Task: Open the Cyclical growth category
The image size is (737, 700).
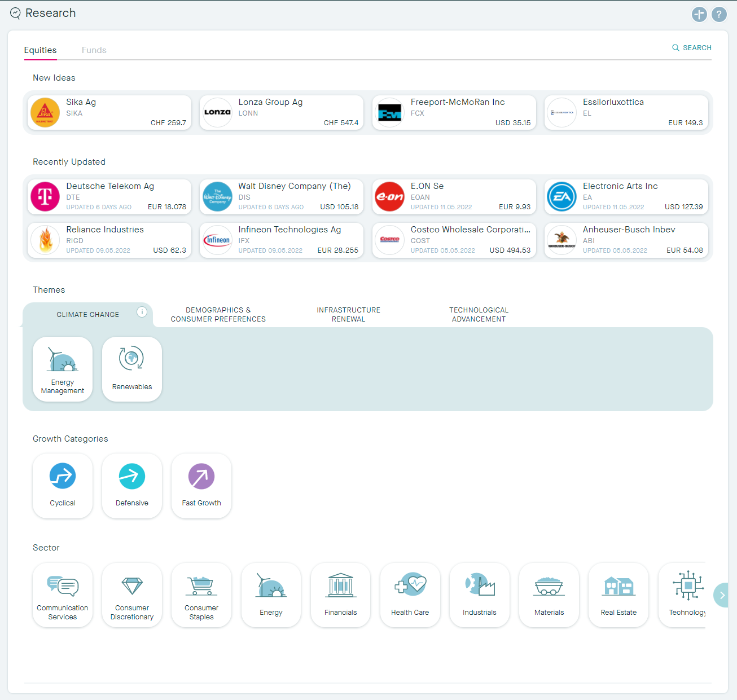Action: coord(62,486)
